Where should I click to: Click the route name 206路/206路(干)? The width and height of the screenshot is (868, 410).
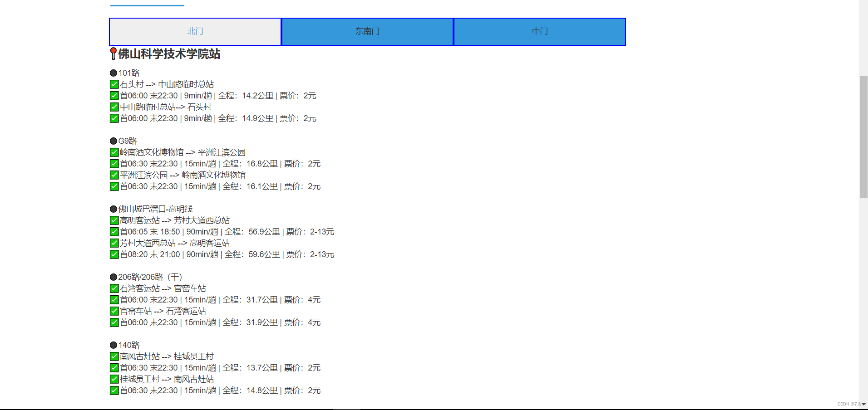pyautogui.click(x=150, y=277)
